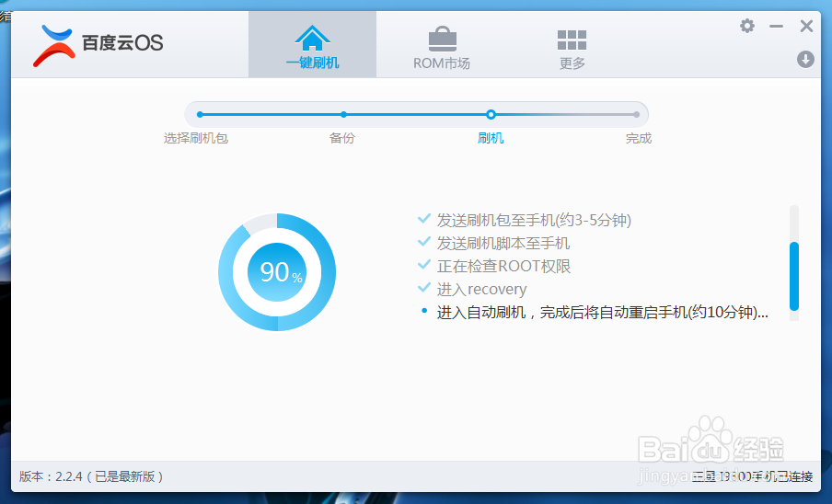Click the current 刷机 step marker
The image size is (832, 504).
[491, 114]
